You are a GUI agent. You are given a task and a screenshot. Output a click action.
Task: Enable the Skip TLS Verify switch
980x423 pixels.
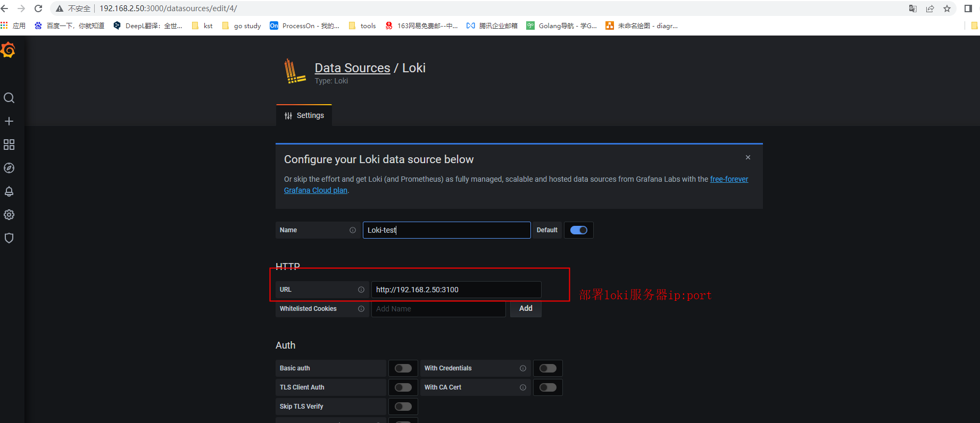pos(403,407)
